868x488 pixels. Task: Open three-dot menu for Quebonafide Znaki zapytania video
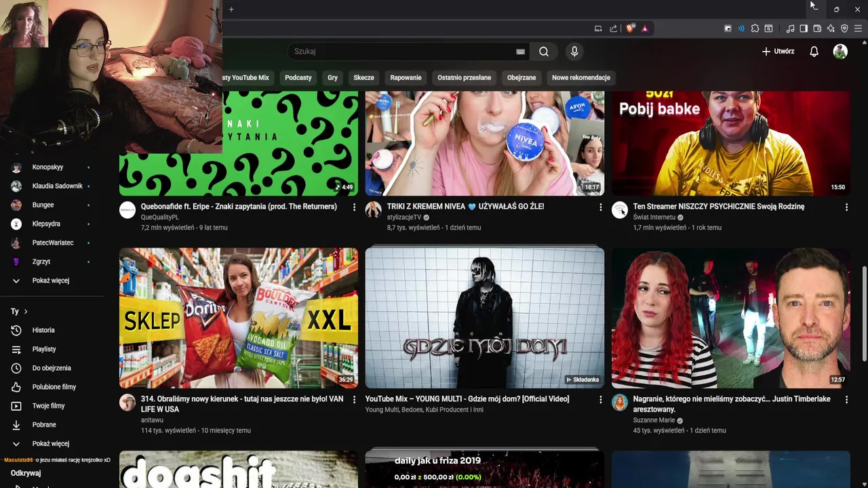point(354,207)
